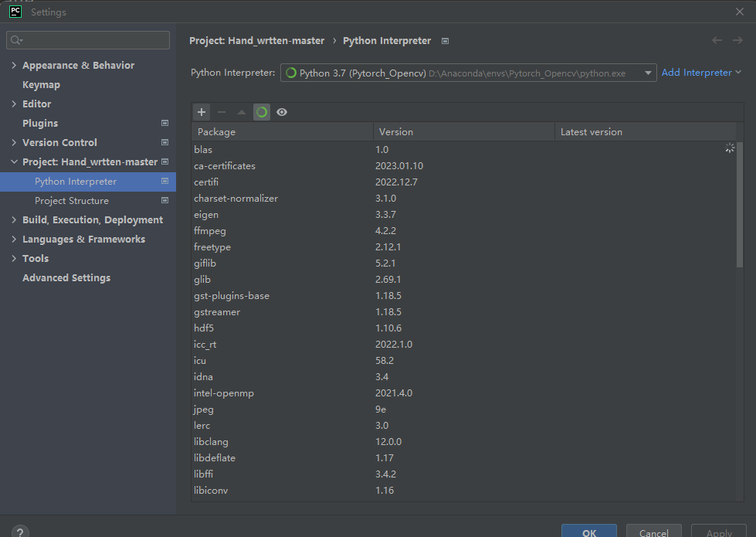756x537 pixels.
Task: Open Plugins settings
Action: click(40, 123)
